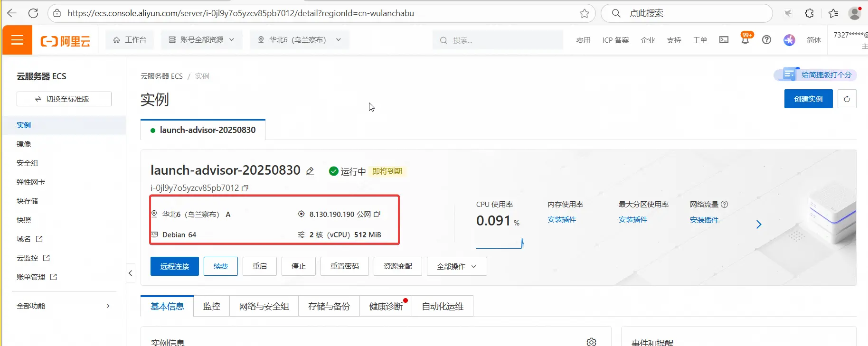Launch Cloud Shell terminal icon in header
Screen dimensions: 868x346
[x=724, y=40]
